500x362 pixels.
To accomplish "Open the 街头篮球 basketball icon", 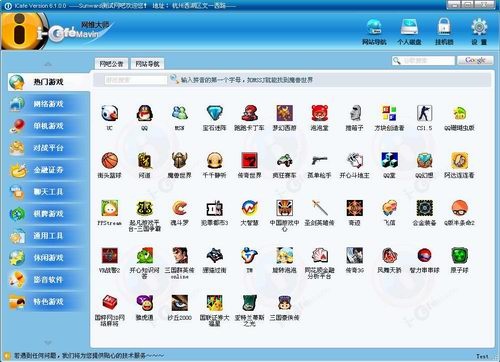I will tap(109, 161).
